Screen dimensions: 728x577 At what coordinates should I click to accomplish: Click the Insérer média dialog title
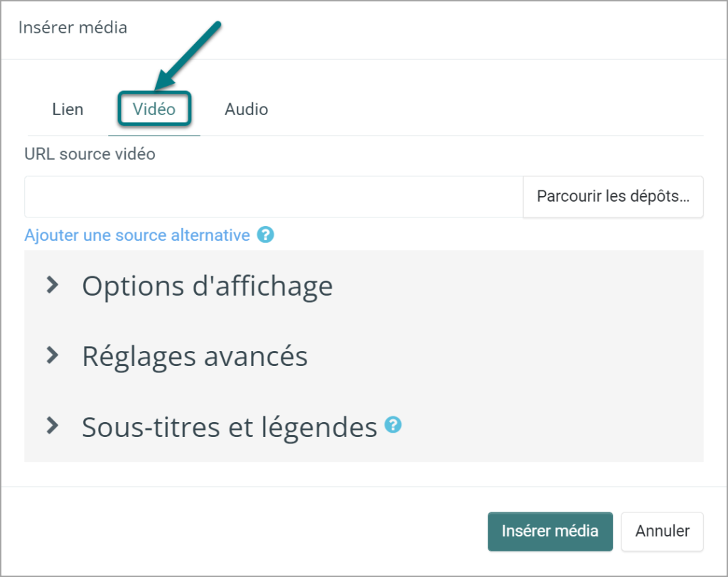(73, 28)
